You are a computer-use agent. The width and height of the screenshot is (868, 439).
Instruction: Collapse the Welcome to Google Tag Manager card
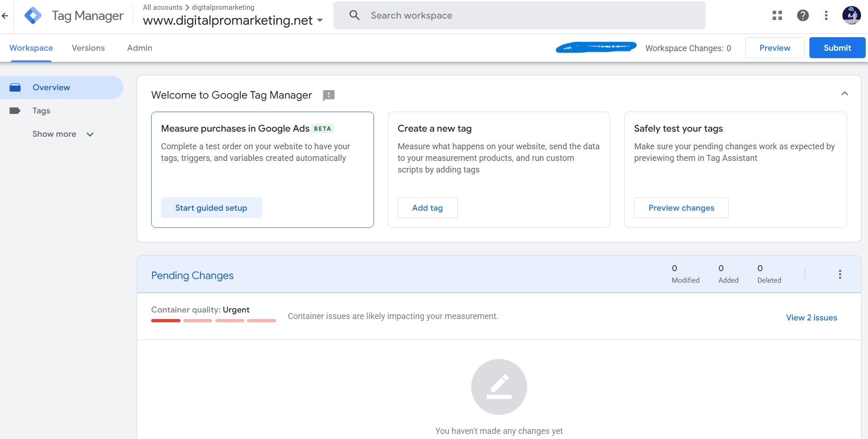(845, 93)
